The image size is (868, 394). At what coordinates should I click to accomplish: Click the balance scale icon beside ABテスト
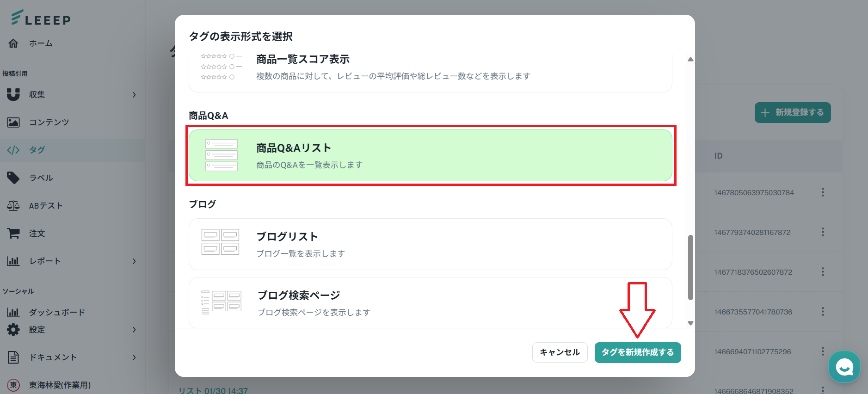[x=13, y=205]
